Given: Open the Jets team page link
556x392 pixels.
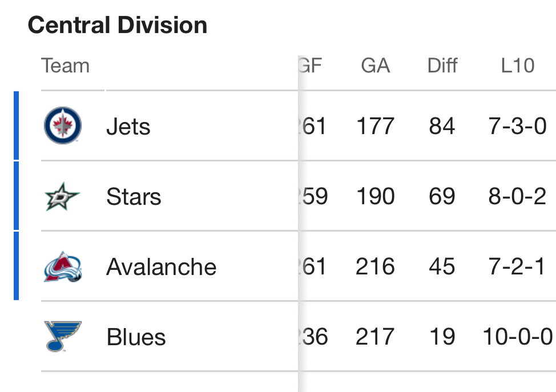Looking at the screenshot, I should click(128, 127).
